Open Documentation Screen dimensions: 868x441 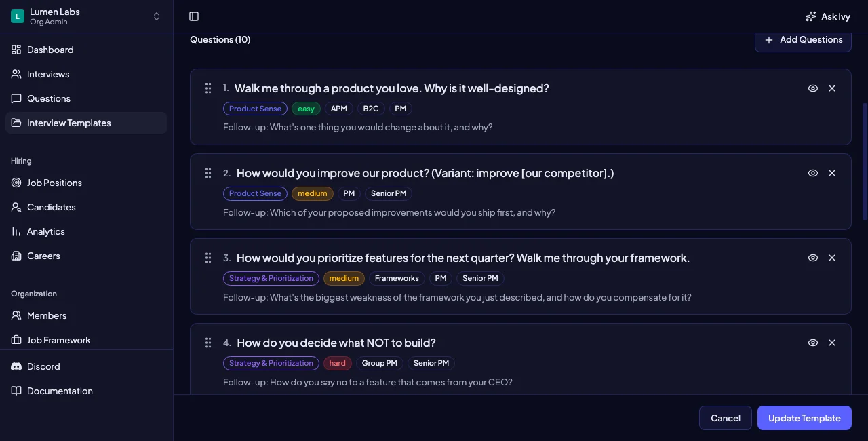86,391
